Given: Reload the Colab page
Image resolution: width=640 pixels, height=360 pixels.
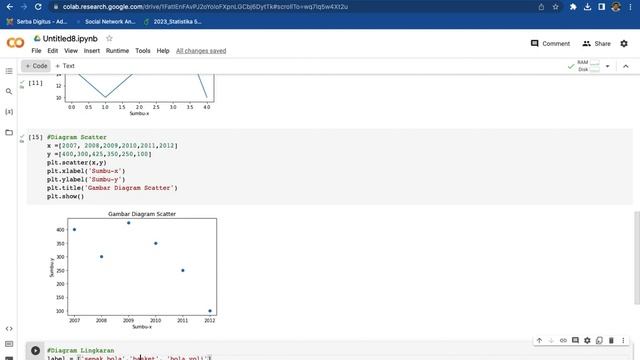Looking at the screenshot, I should pos(38,7).
